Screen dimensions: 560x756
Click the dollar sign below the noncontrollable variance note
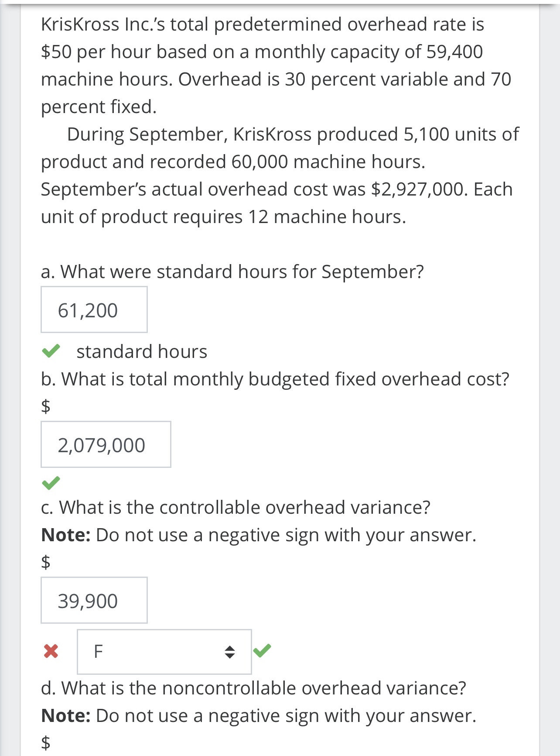point(45,743)
